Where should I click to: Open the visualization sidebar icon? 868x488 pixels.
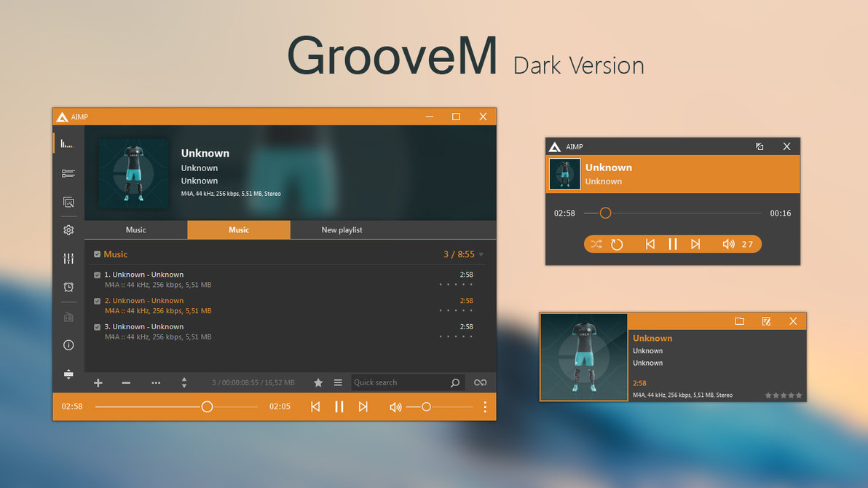click(x=68, y=144)
